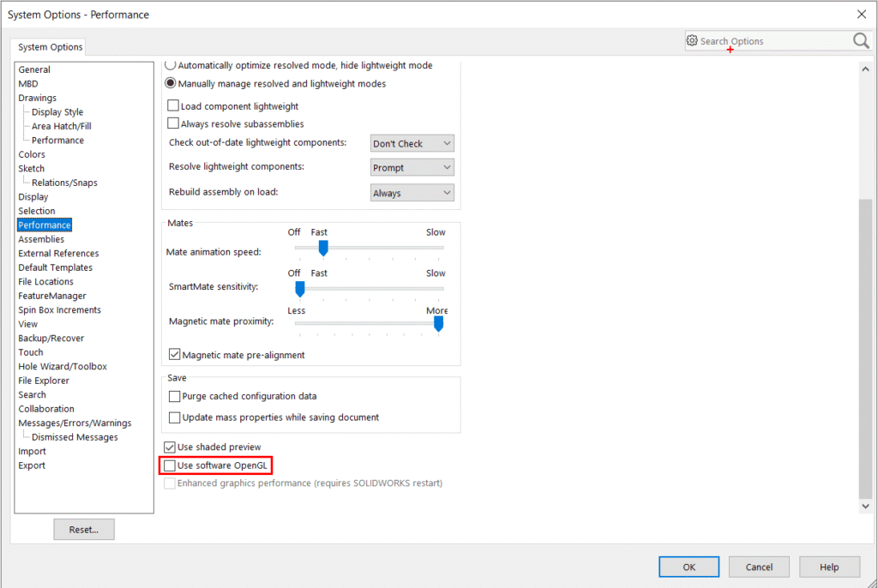Open External References options

point(58,253)
